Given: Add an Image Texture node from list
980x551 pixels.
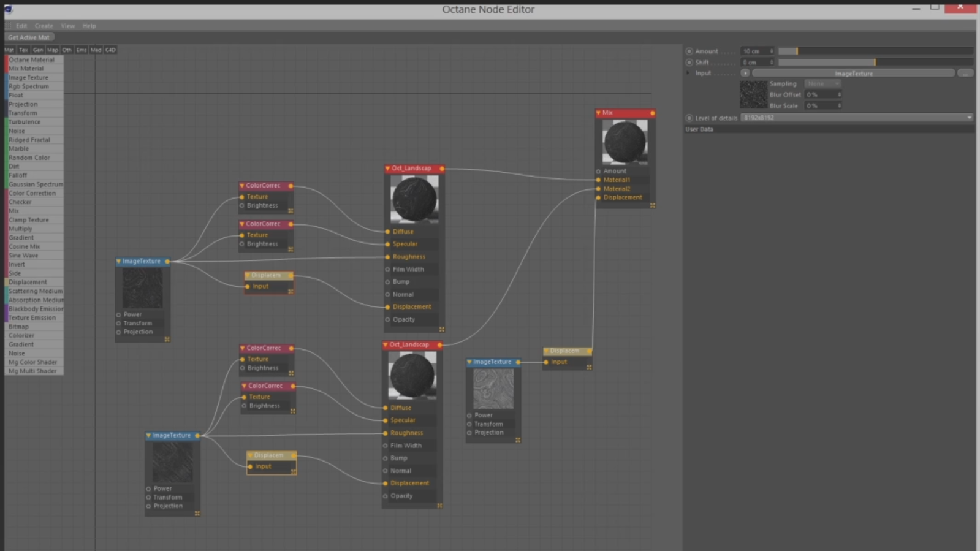Looking at the screenshot, I should (x=34, y=78).
